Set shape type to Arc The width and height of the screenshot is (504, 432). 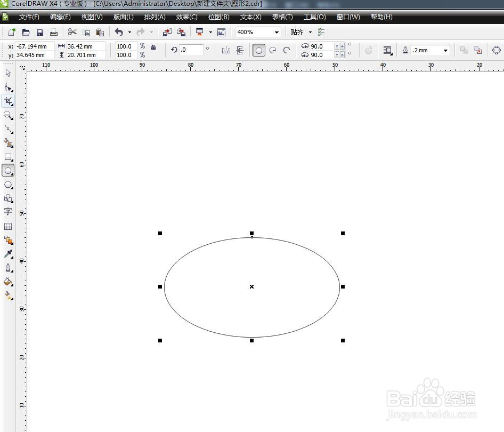[x=287, y=50]
